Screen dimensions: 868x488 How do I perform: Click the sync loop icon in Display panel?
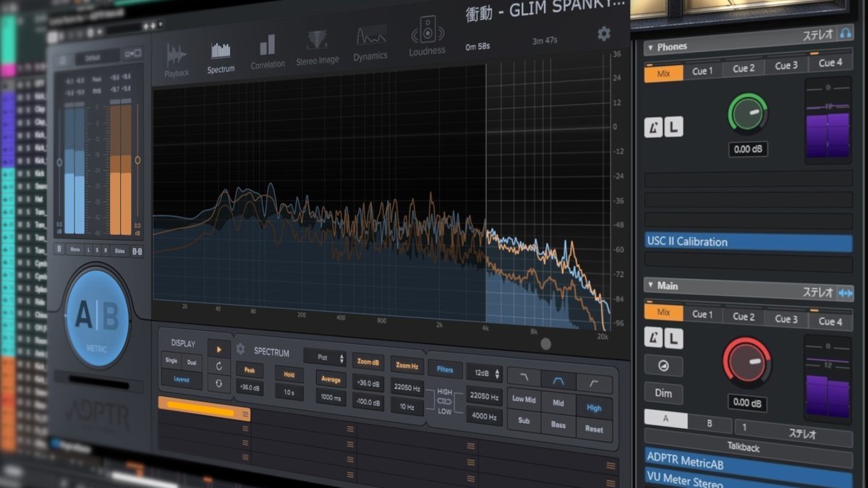tap(218, 384)
